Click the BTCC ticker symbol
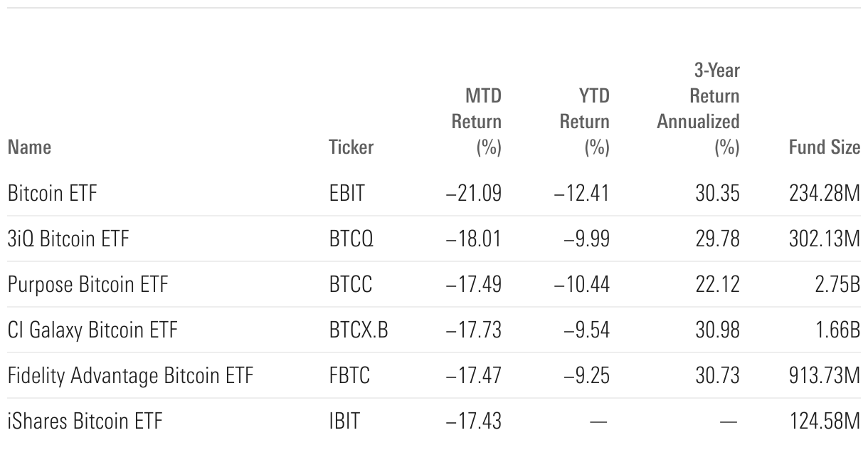868x450 pixels. pyautogui.click(x=350, y=284)
